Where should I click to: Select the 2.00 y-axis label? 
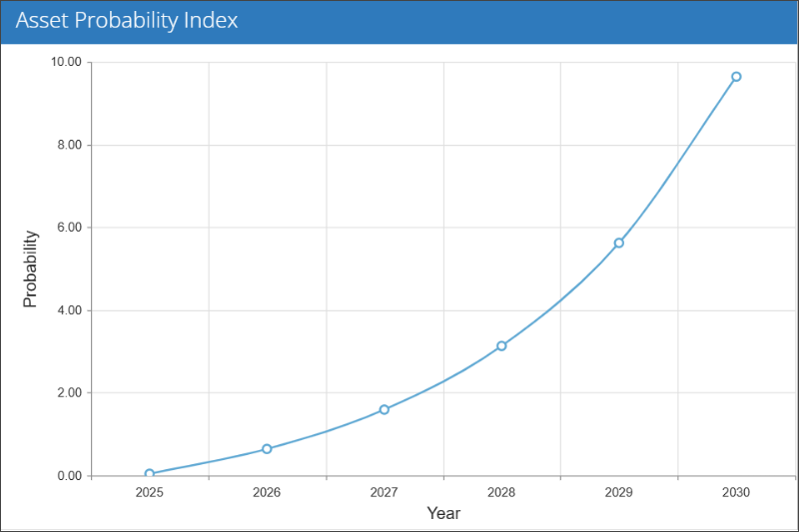point(68,393)
